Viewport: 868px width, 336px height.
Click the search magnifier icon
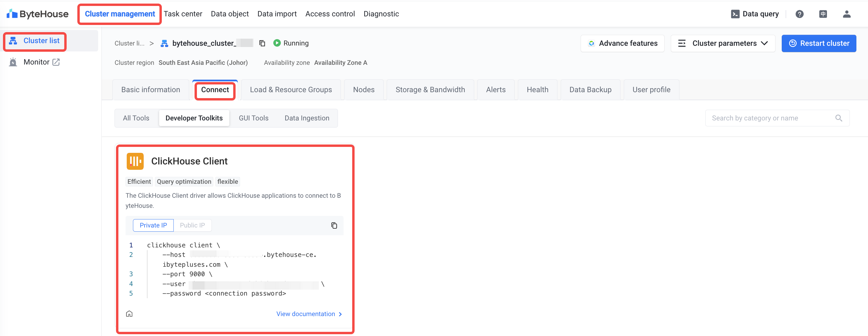[x=838, y=118]
